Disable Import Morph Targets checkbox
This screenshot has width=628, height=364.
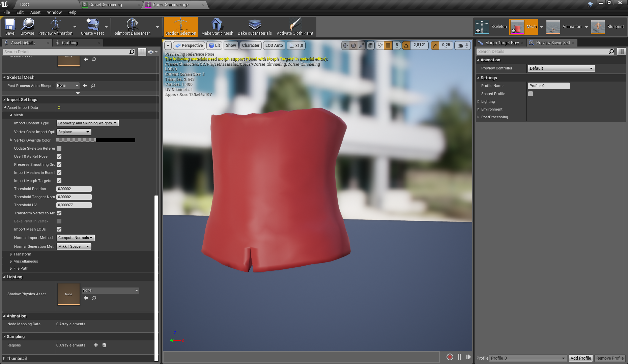[59, 181]
